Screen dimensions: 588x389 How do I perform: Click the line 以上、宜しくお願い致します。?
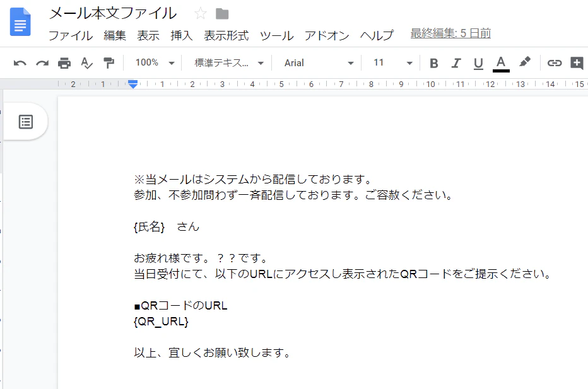pos(212,352)
